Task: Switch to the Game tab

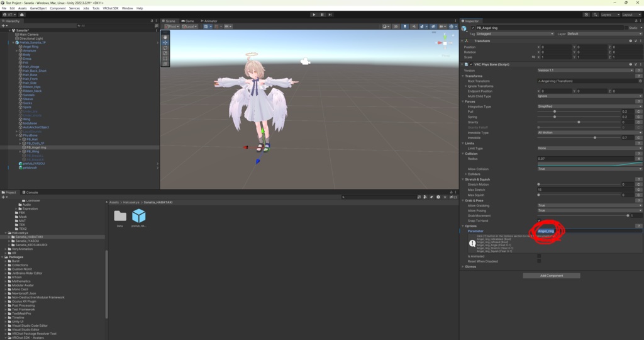Action: pyautogui.click(x=187, y=21)
